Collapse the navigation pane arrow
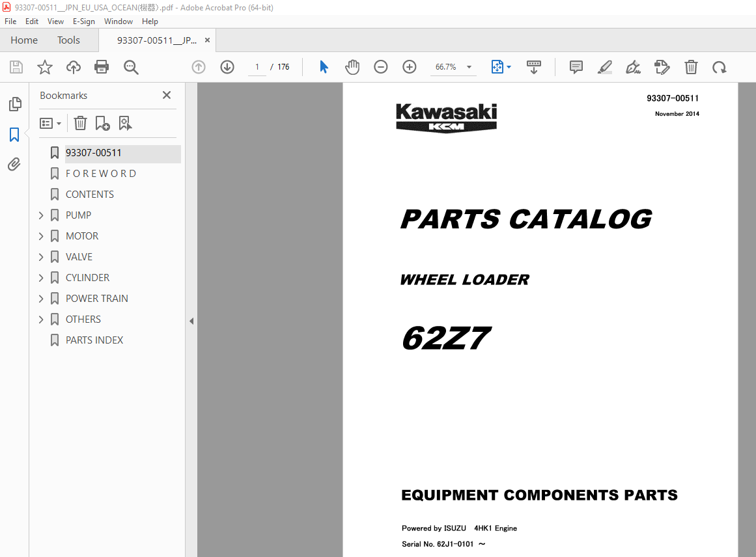This screenshot has width=756, height=557. pyautogui.click(x=191, y=321)
